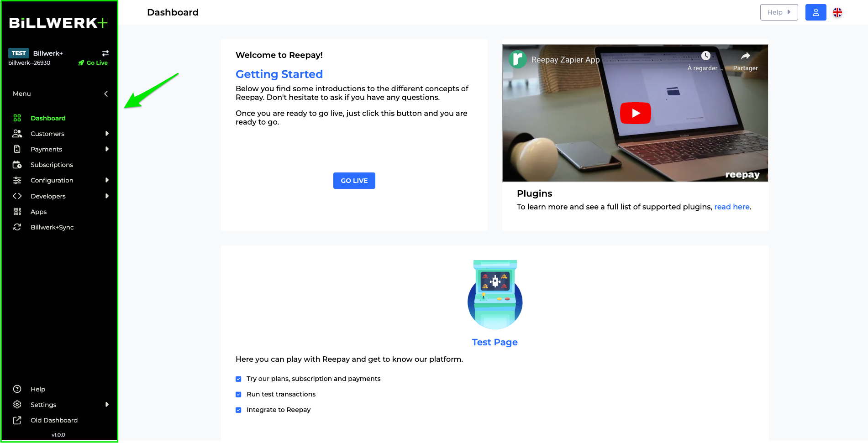
Task: Click the Getting Started heading link
Action: click(279, 74)
